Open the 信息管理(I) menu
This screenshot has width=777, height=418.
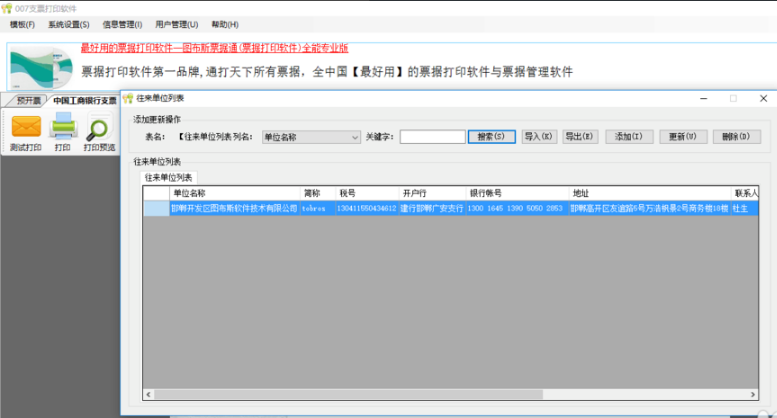[x=122, y=24]
